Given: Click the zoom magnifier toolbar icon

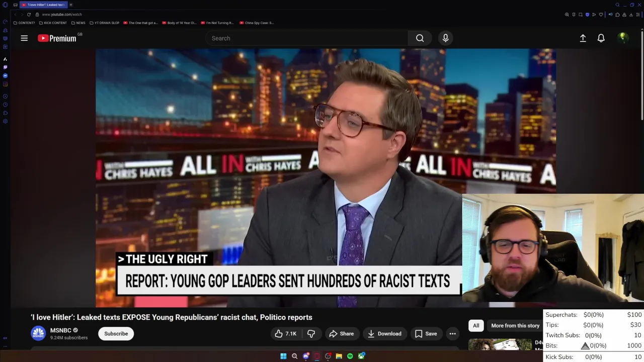Looking at the screenshot, I should pos(567,15).
